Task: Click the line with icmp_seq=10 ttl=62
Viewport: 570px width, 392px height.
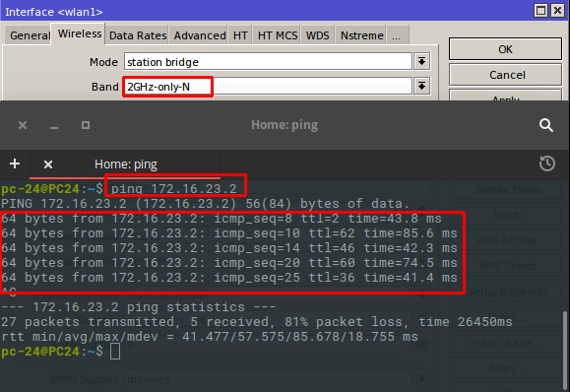Action: 229,233
